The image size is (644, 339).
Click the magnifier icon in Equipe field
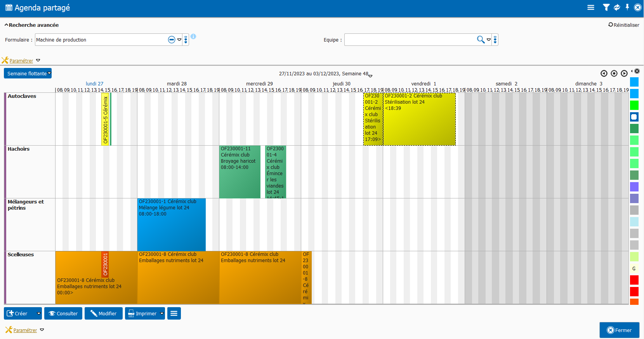(481, 40)
